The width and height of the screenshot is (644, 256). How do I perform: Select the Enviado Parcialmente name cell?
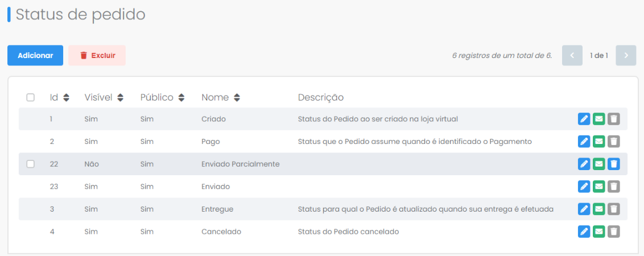(x=241, y=164)
